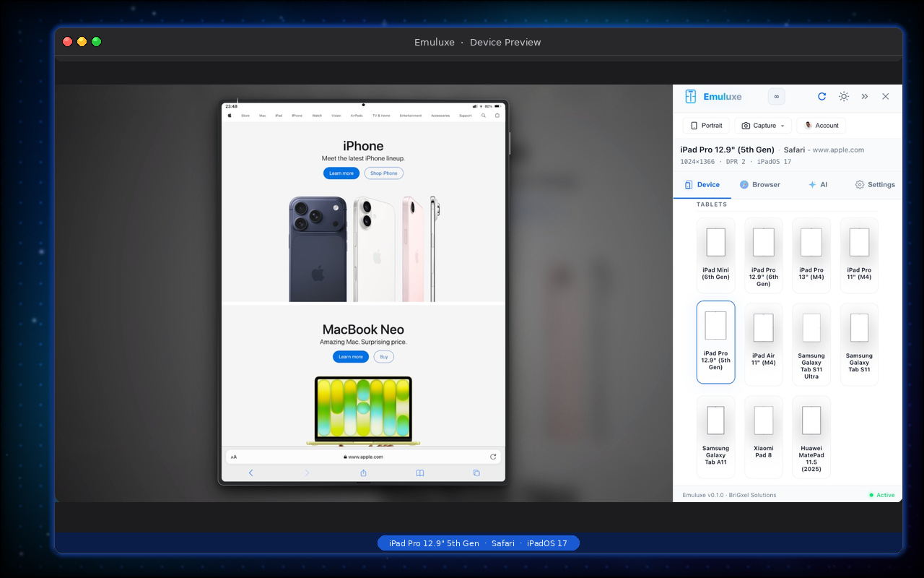Open the shopping bag icon on apple.com

tap(497, 116)
